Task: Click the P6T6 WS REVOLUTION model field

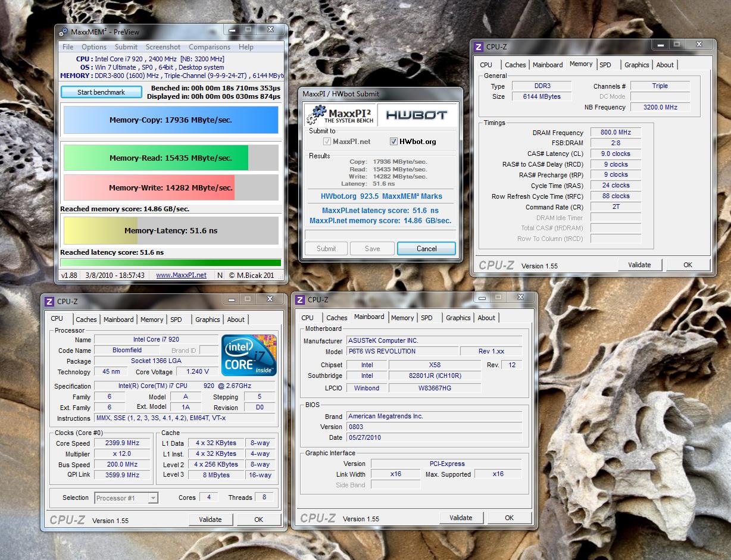Action: pos(402,351)
